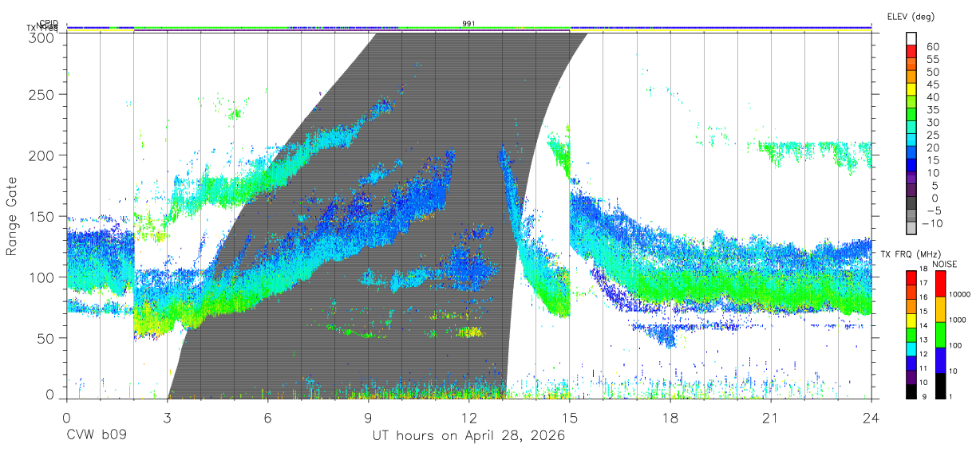
Task: Click the yellow TX frequency strip above plot start
Action: coord(100,31)
